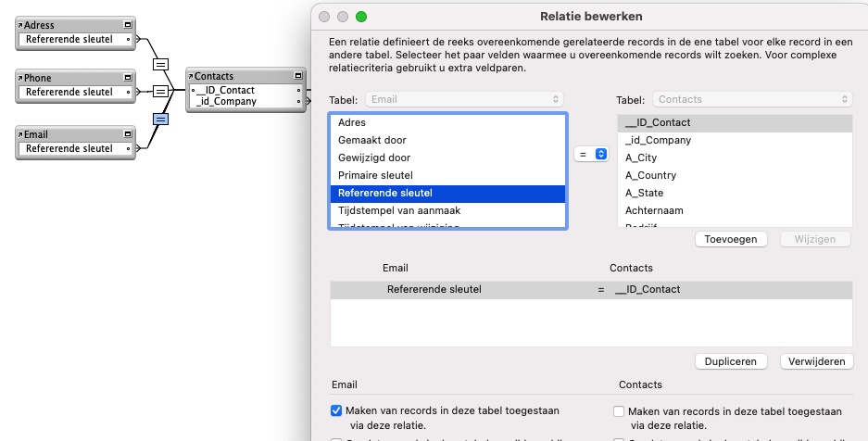Choose A_Country in the Contacts field list
This screenshot has width=868, height=441.
coord(651,175)
